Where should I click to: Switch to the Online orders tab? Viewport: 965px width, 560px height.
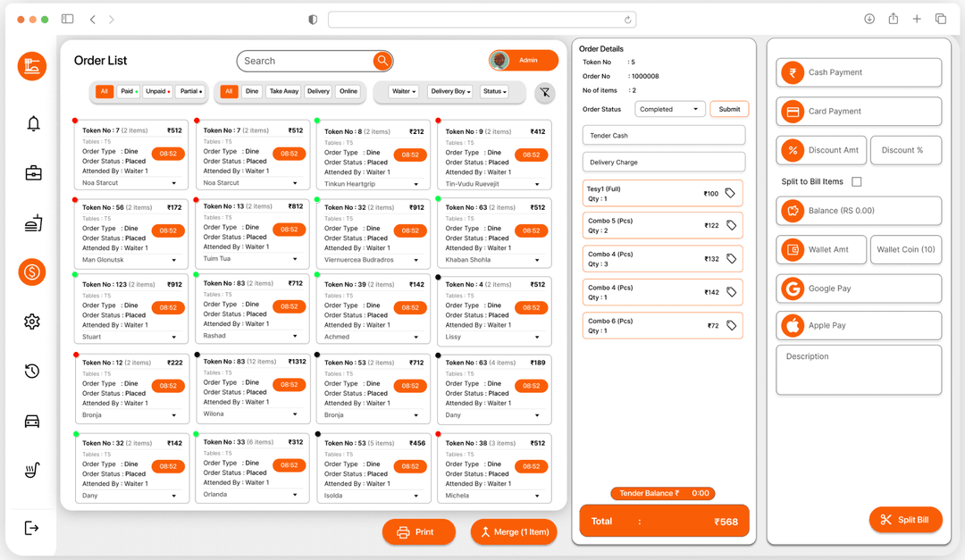[348, 91]
